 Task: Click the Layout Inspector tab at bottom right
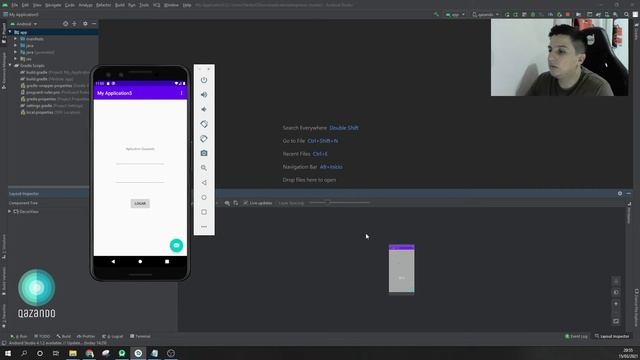coord(612,336)
